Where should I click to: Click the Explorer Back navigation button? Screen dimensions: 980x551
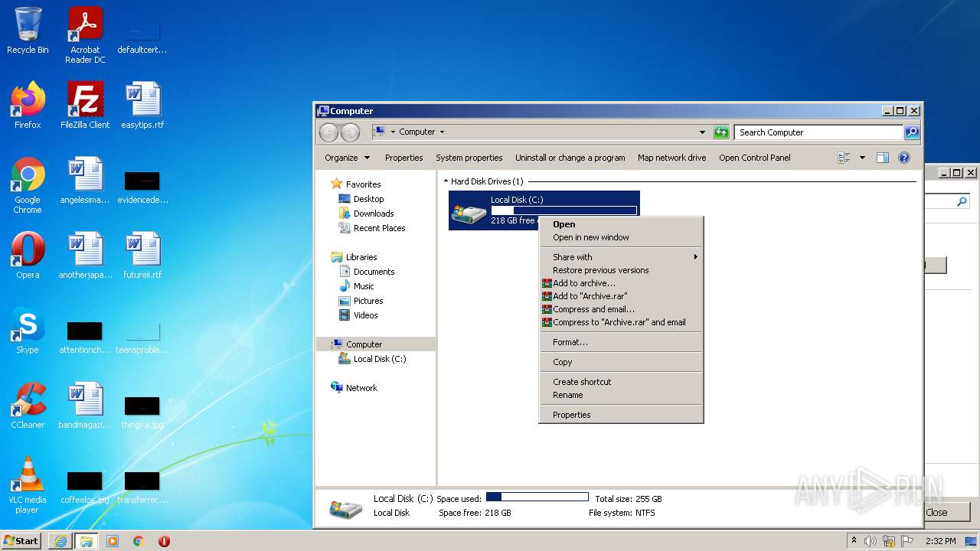tap(328, 132)
